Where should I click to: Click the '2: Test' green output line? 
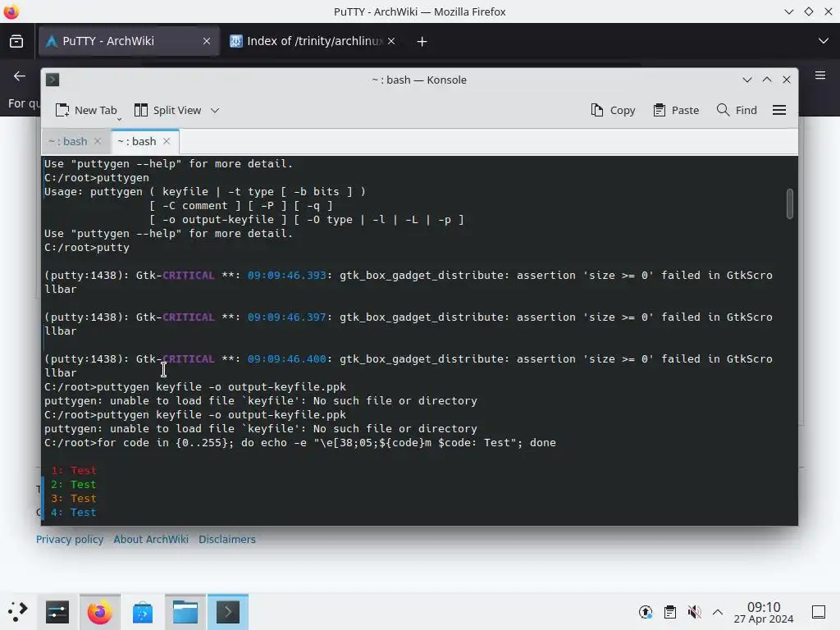(x=74, y=484)
